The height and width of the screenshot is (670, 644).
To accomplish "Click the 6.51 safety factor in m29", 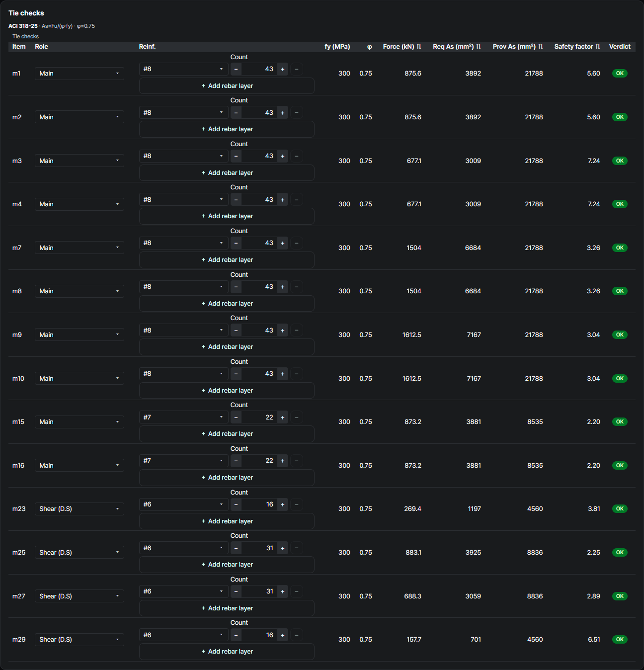I will tap(594, 640).
